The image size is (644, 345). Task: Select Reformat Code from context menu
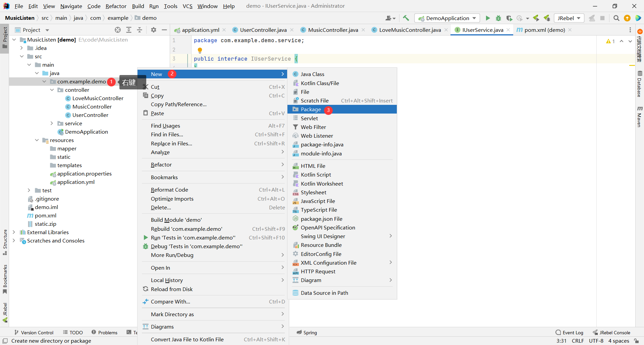tap(213, 190)
